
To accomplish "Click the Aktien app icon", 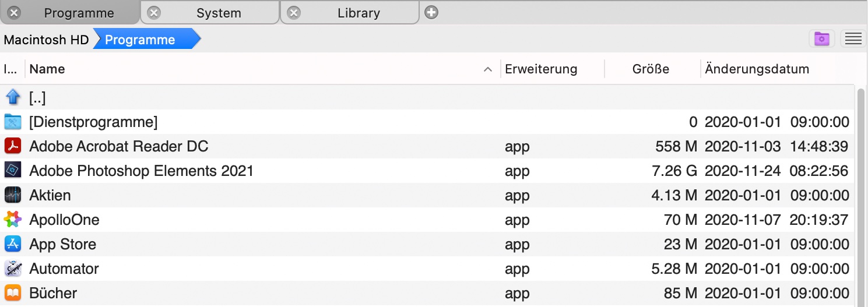I will [12, 195].
